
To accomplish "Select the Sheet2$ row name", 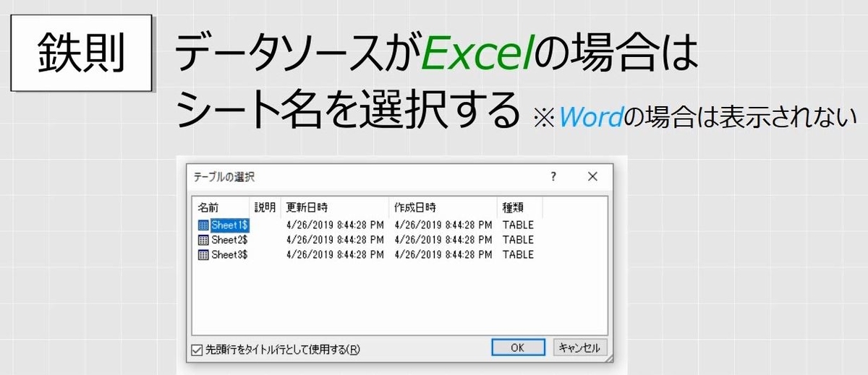I will 229,240.
